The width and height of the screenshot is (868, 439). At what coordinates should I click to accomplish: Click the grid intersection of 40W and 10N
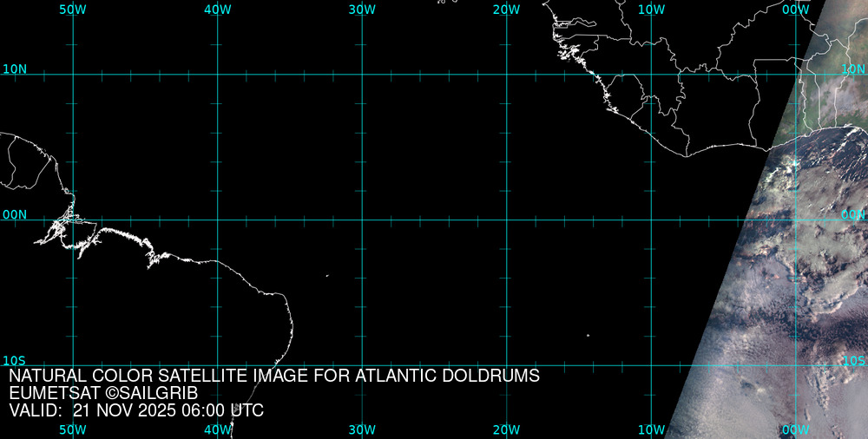point(218,74)
